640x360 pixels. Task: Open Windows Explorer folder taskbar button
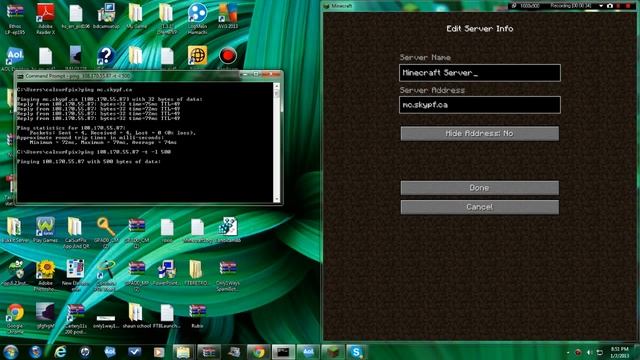point(183,351)
